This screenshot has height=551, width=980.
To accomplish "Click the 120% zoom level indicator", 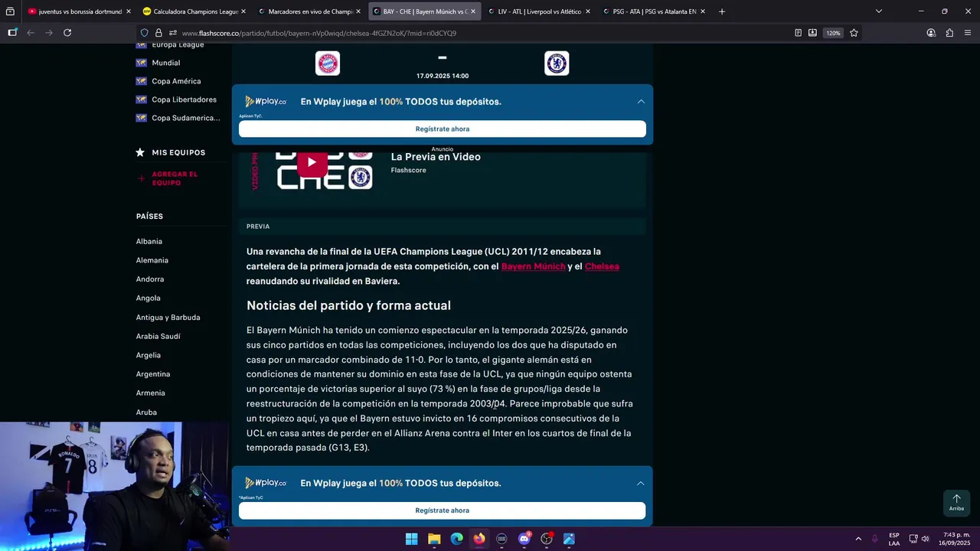I will point(833,33).
